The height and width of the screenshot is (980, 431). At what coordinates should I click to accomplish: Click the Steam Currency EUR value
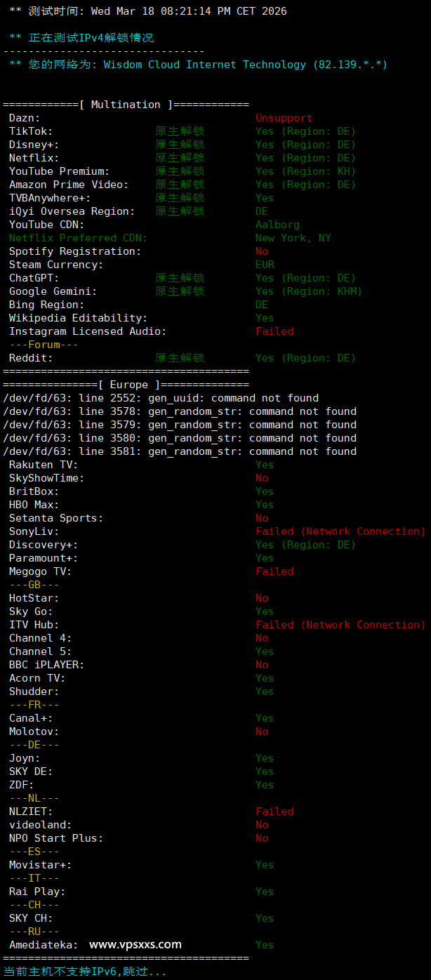[x=265, y=265]
